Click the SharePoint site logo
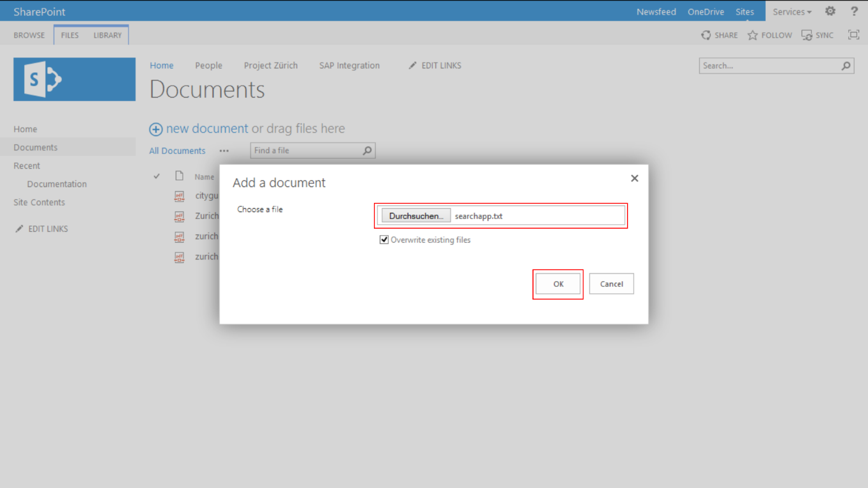Screen dimensions: 868x488 point(74,79)
